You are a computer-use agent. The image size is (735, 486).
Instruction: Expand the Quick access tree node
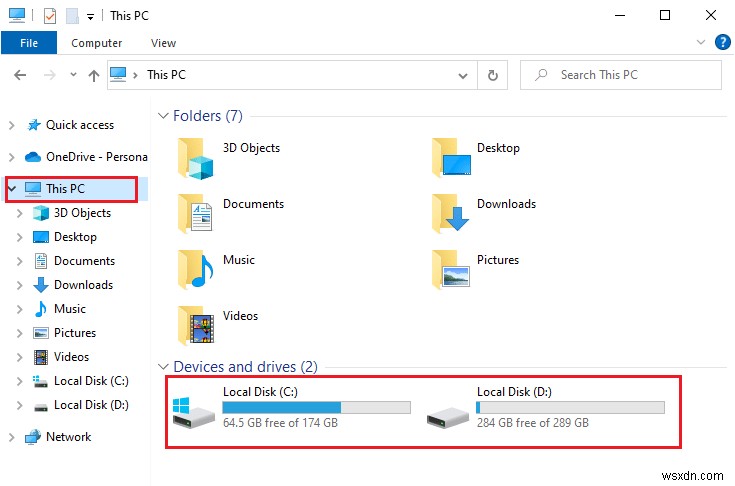pos(12,125)
